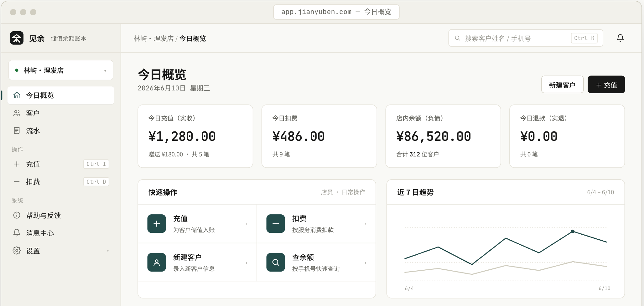Viewport: 644px width, 306px height.
Task: Click the 赠送 ¥180.00 · 共 5 笔 text
Action: [179, 154]
